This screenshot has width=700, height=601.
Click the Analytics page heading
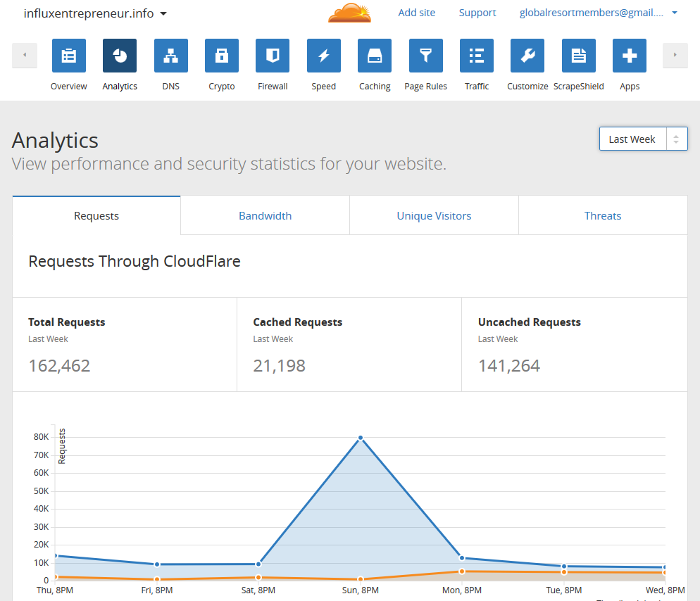tap(55, 141)
